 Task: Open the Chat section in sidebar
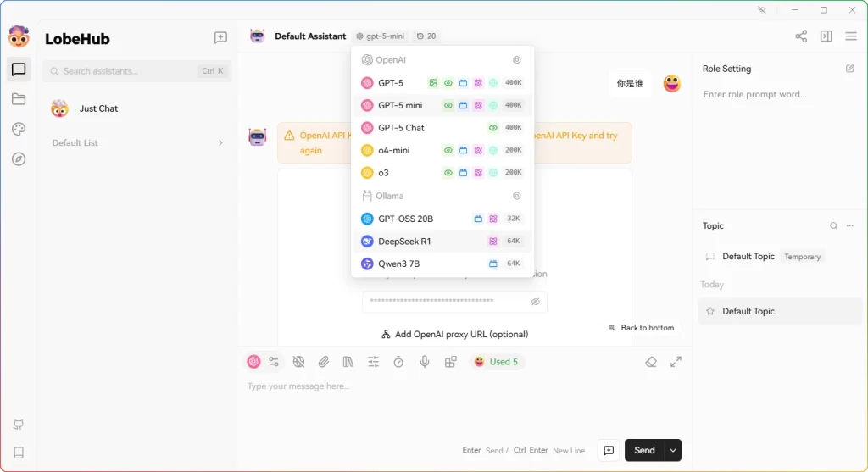19,69
